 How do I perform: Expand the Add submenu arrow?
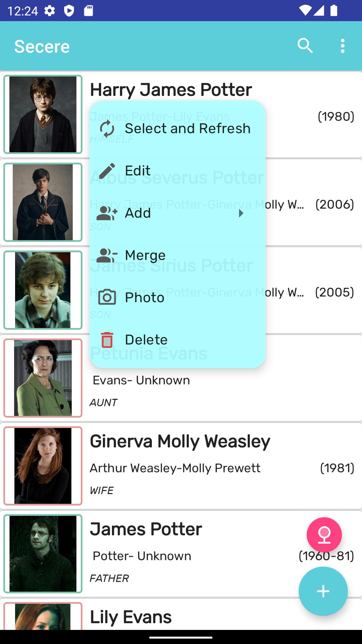[241, 213]
